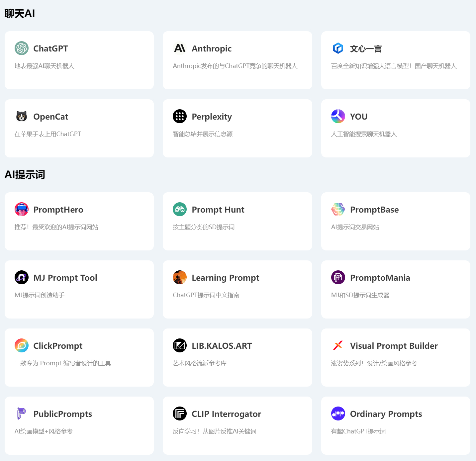
Task: Click description '一款专为 Prompt 编写者设计的工具'
Action: pos(63,363)
